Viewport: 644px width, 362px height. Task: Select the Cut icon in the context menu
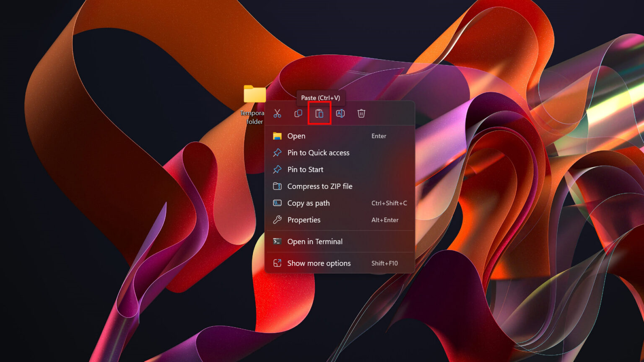277,113
